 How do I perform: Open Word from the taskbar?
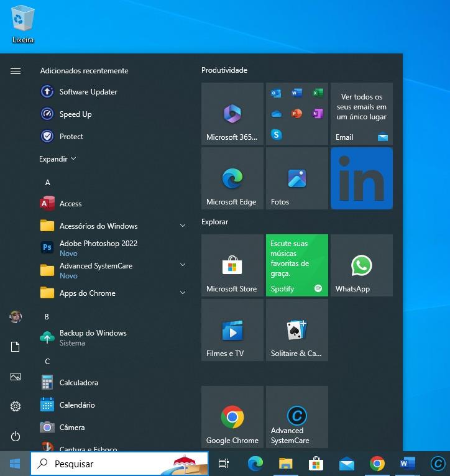click(x=408, y=464)
